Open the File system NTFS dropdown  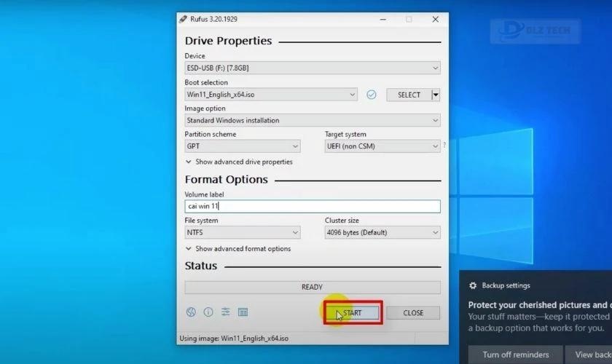tap(243, 232)
